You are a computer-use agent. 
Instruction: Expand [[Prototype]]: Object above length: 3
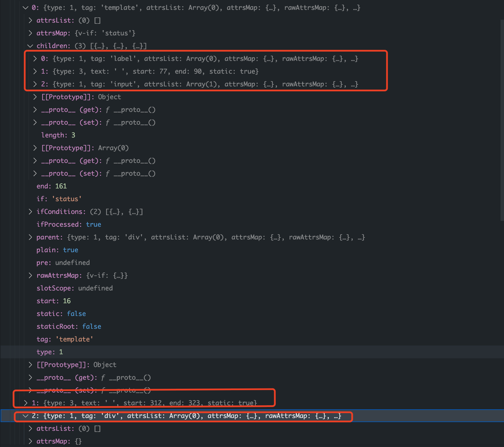(35, 97)
